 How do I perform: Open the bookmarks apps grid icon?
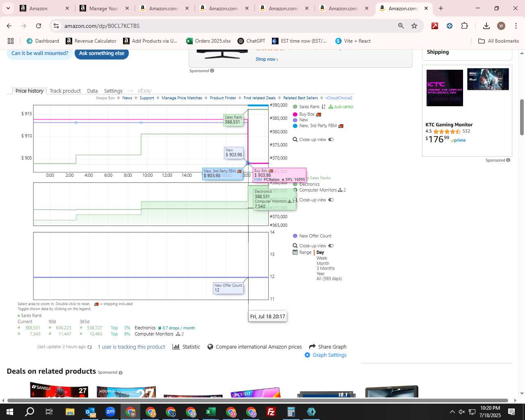point(11,41)
